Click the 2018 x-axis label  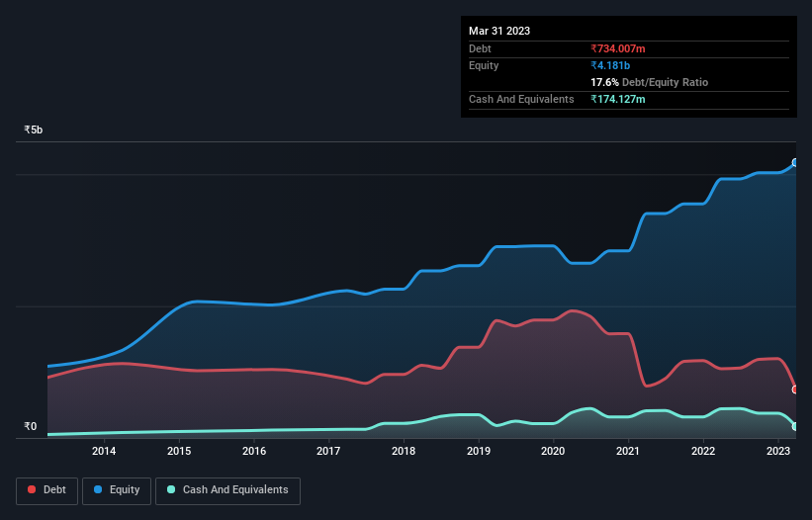[x=404, y=451]
